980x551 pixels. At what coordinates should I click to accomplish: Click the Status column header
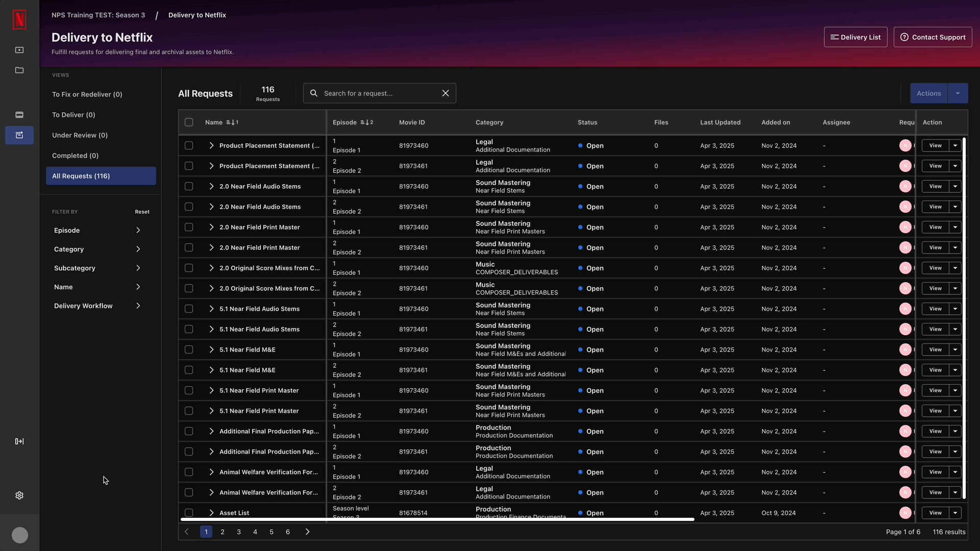(x=587, y=122)
